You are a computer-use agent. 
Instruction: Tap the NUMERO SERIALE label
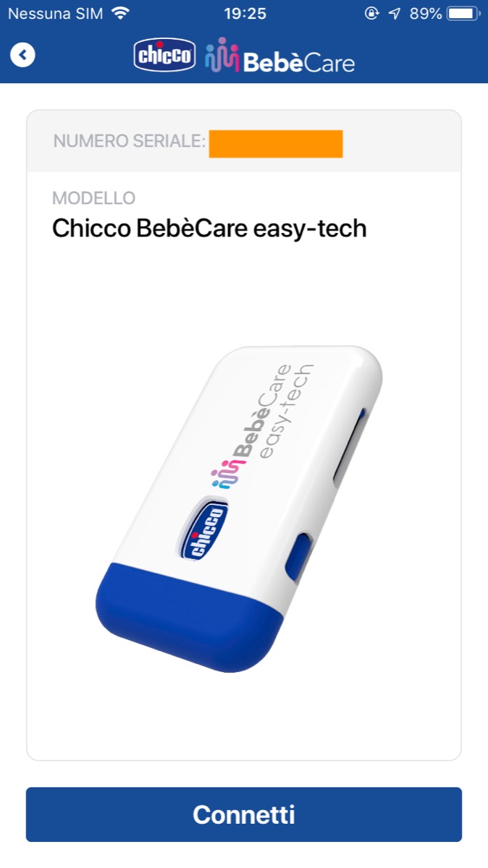130,142
